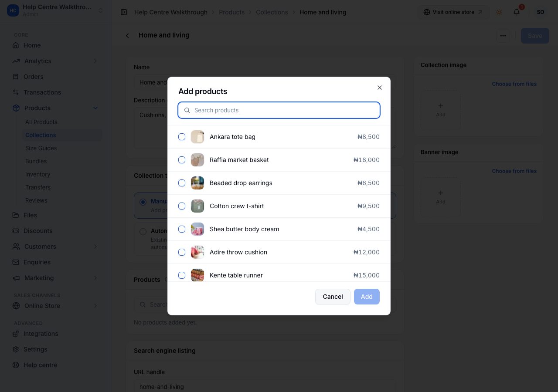558x392 pixels.
Task: Open All Products in sidebar
Action: (41, 122)
